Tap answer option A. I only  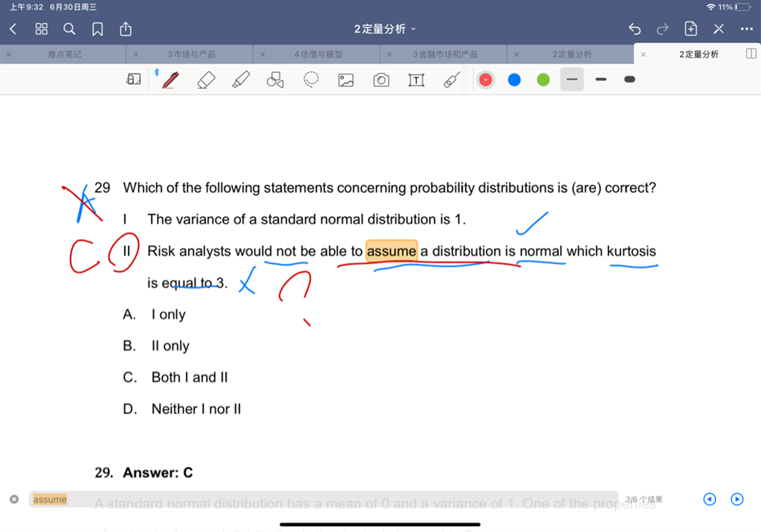point(155,314)
